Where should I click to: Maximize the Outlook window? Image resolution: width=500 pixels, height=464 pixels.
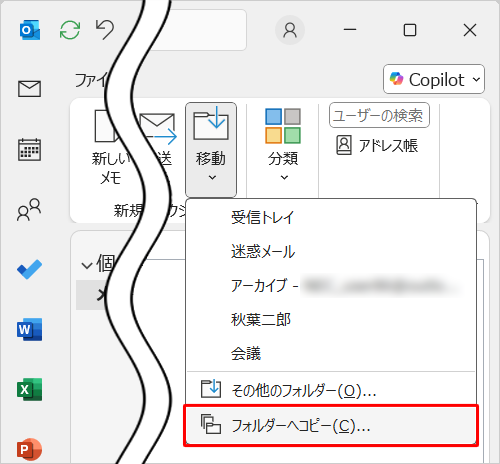[x=410, y=30]
